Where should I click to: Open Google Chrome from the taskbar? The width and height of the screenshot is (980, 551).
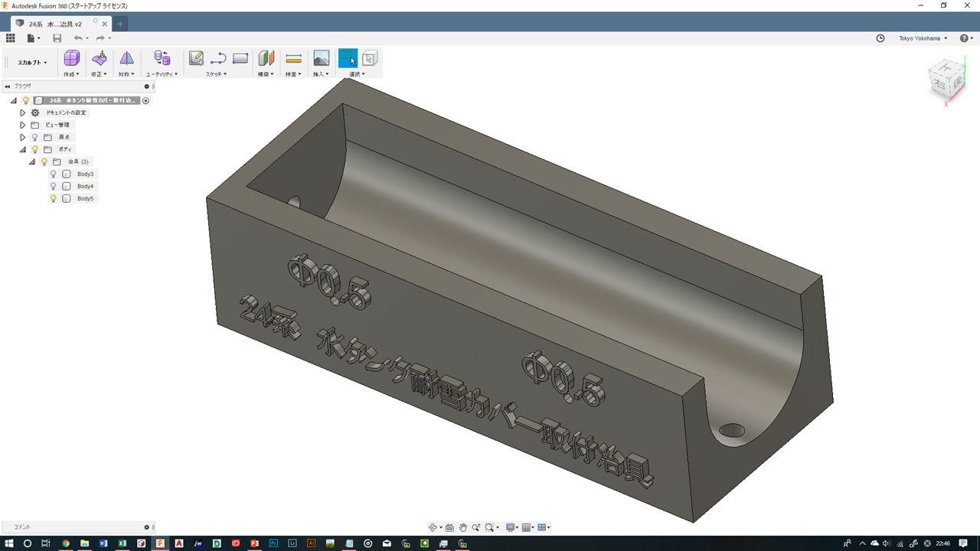tap(66, 543)
